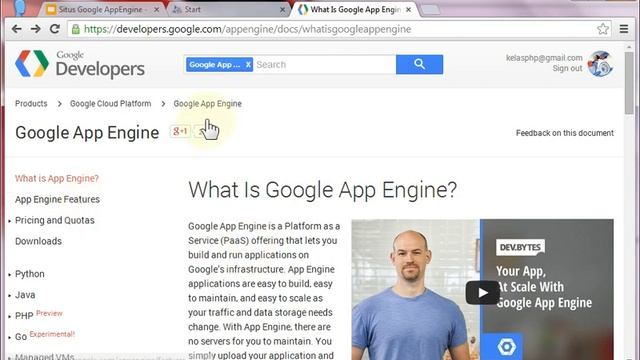Click the Sign out link

click(x=567, y=69)
